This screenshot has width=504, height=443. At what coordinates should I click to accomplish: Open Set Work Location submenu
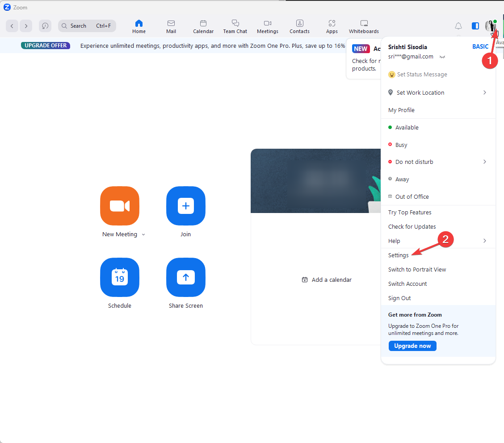point(438,92)
